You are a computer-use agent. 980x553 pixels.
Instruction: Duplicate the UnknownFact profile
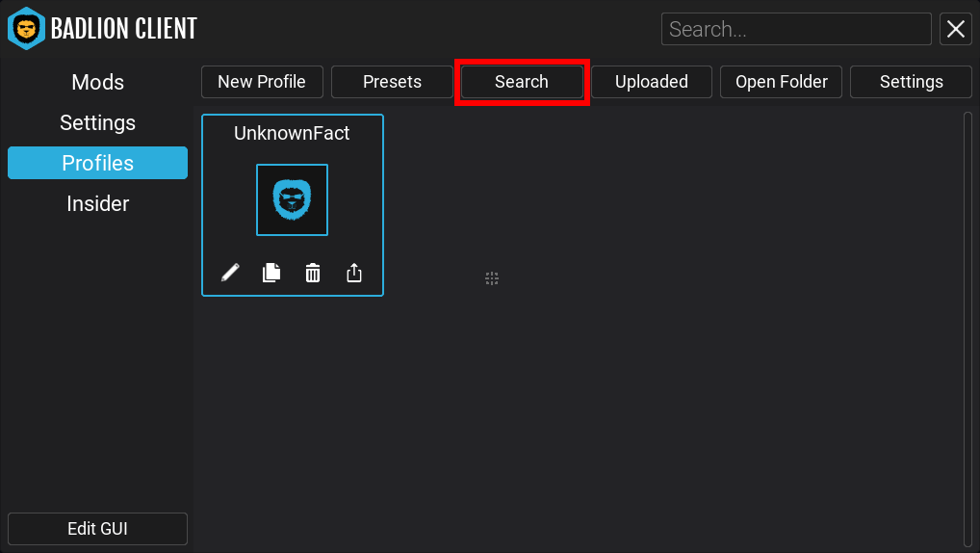[x=271, y=273]
